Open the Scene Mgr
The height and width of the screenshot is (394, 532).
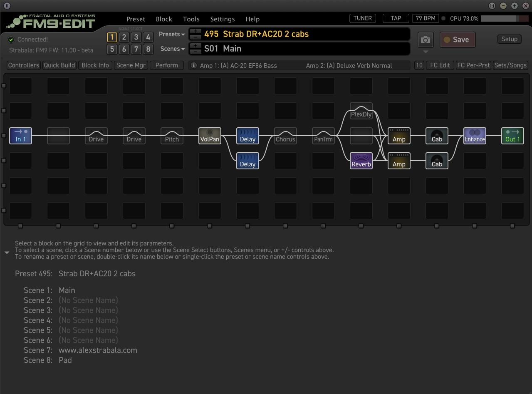click(131, 65)
